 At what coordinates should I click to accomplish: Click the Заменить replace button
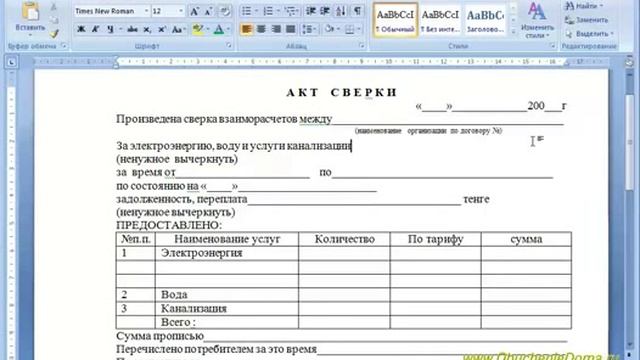[587, 20]
